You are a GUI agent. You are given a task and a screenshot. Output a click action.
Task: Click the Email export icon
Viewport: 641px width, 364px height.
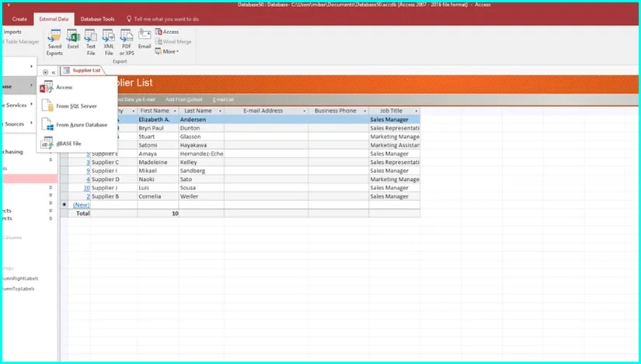coord(145,39)
